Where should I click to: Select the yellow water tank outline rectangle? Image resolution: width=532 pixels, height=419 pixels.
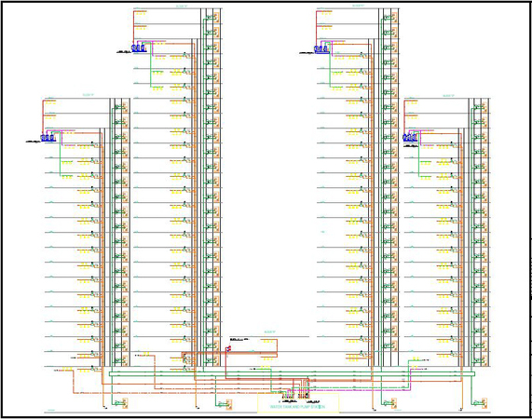298,403
